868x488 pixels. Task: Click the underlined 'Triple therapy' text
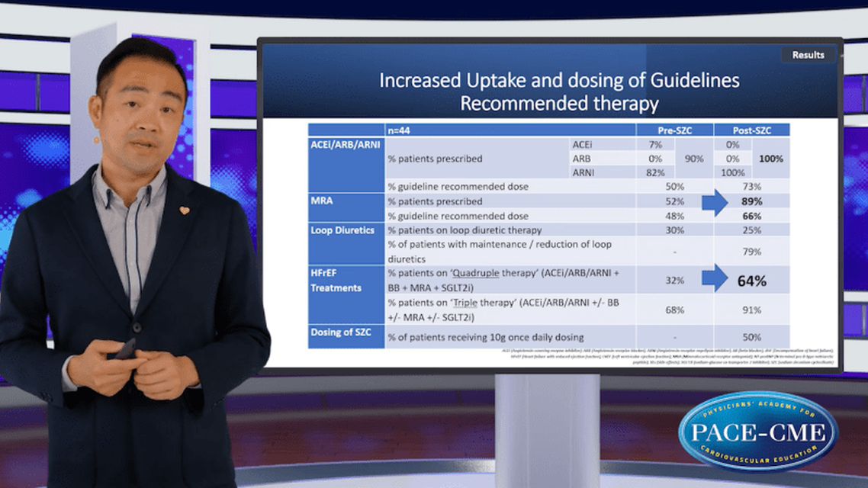pos(459,302)
